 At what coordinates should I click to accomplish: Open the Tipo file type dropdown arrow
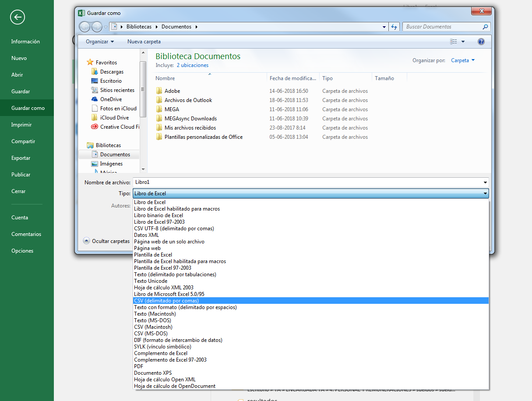click(x=485, y=193)
